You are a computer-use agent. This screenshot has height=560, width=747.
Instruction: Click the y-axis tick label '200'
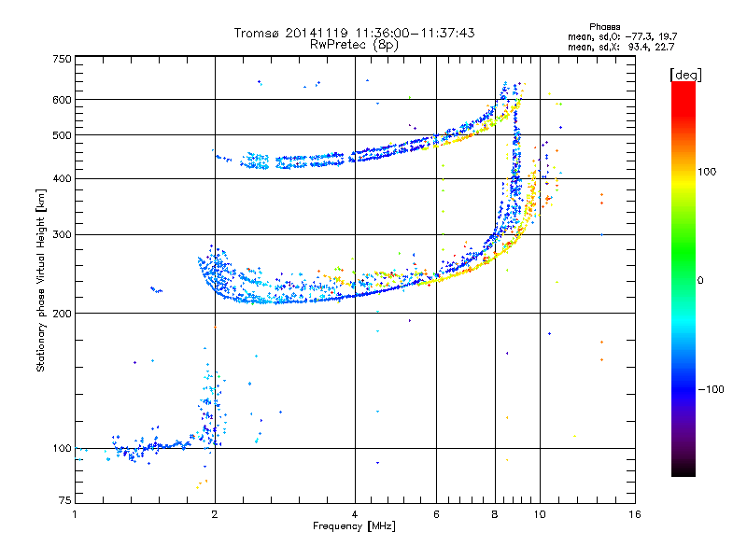tap(63, 314)
